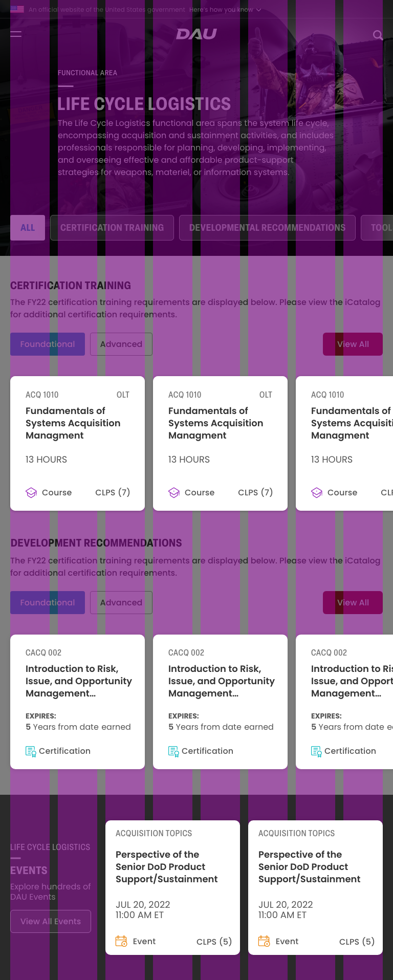The image size is (393, 980).
Task: Click calendar event icon on first event card
Action: (121, 941)
